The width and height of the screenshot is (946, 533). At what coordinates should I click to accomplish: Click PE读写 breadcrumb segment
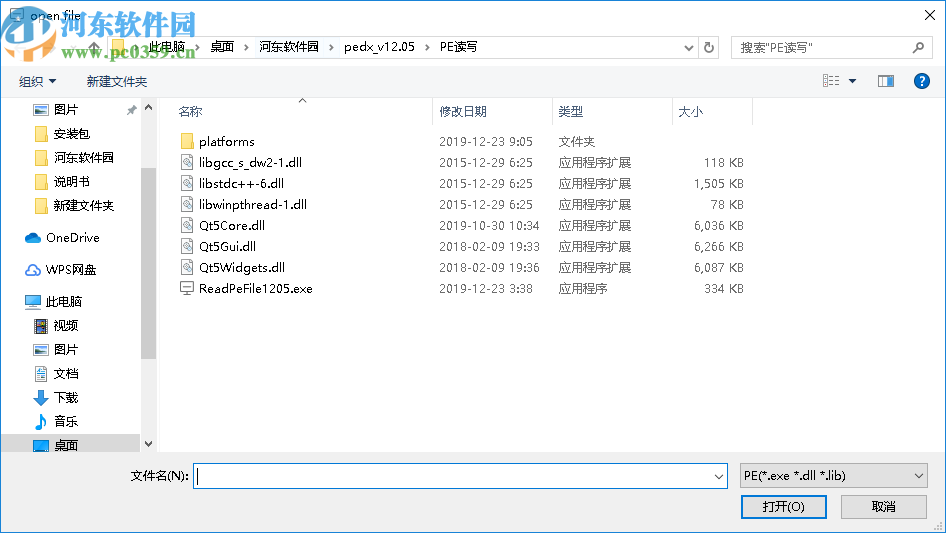pos(458,47)
